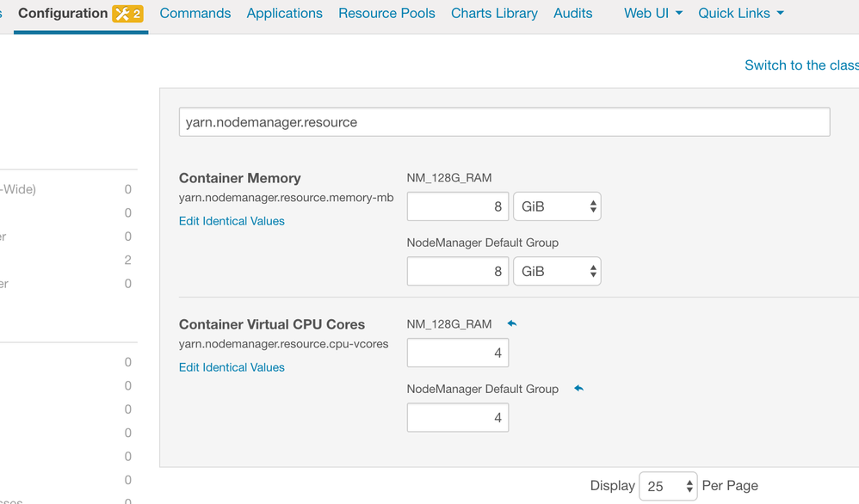Click revert arrow beside NodeManager Default Group vcores

coord(578,389)
